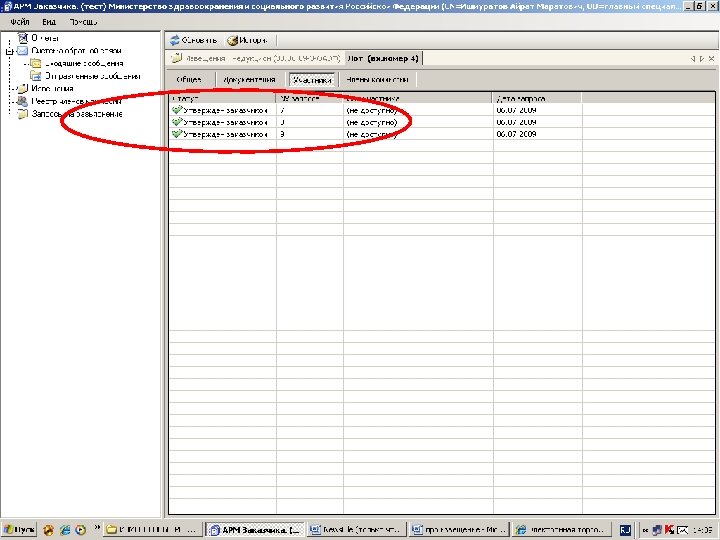Sort by the Дата запроса column header

(x=537, y=98)
